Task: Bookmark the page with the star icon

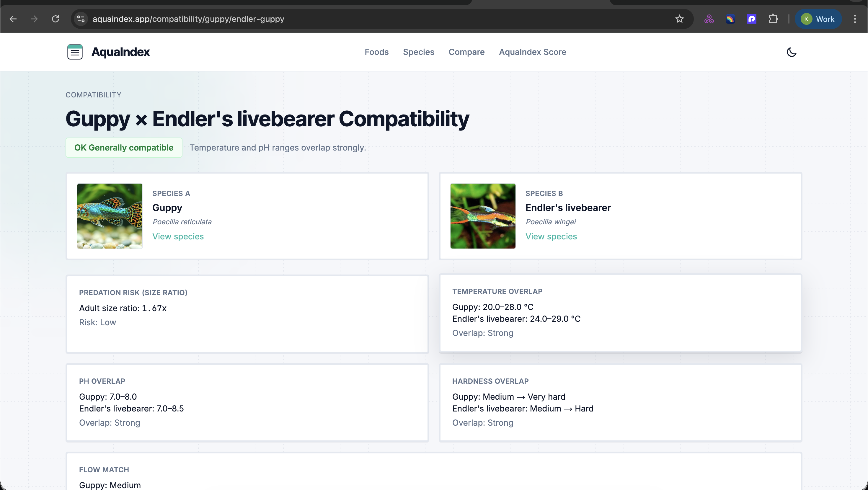Action: pos(679,19)
